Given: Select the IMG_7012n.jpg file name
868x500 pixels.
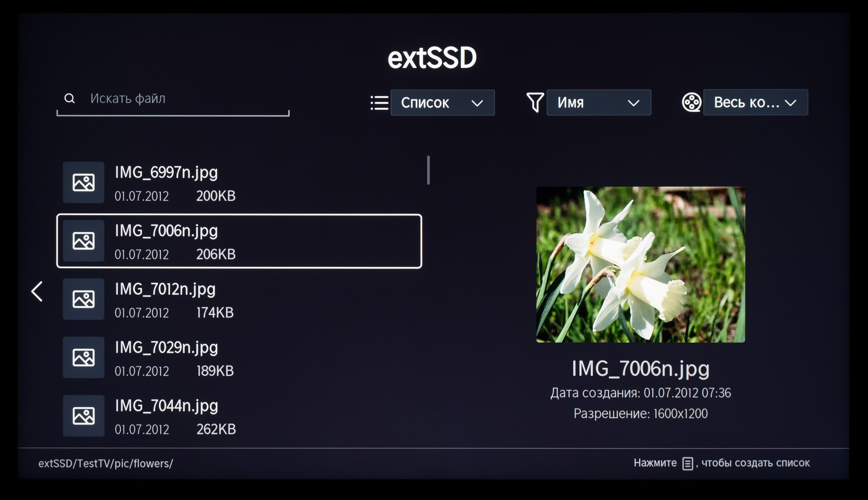Looking at the screenshot, I should point(165,289).
